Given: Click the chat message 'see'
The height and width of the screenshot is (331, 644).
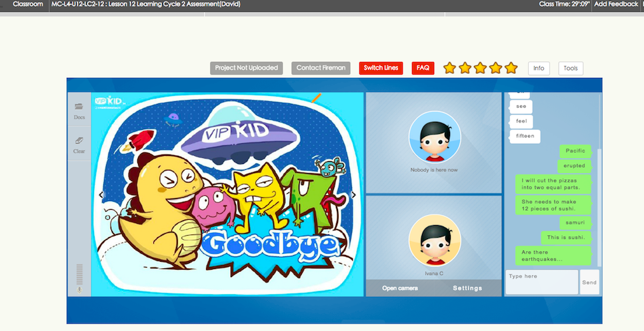Looking at the screenshot, I should 521,107.
